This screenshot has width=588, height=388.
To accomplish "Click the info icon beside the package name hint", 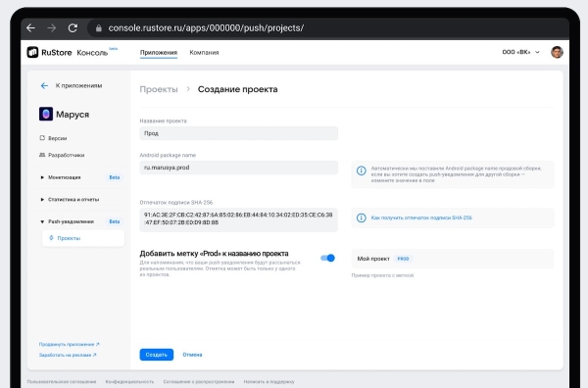I will pos(361,170).
